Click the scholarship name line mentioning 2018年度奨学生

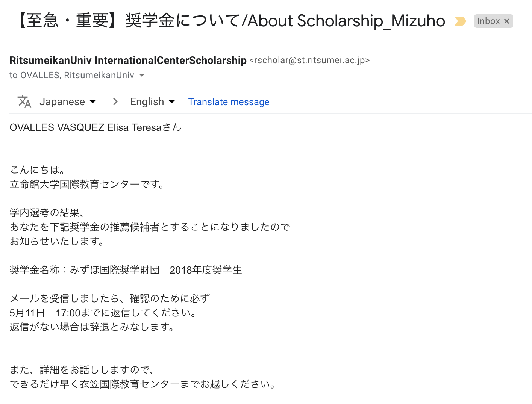(126, 270)
